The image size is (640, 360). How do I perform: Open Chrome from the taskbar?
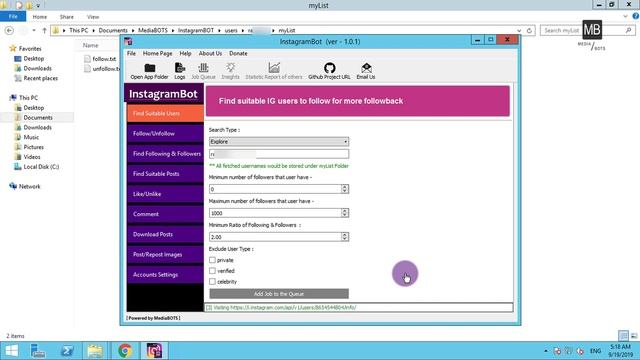coord(125,351)
